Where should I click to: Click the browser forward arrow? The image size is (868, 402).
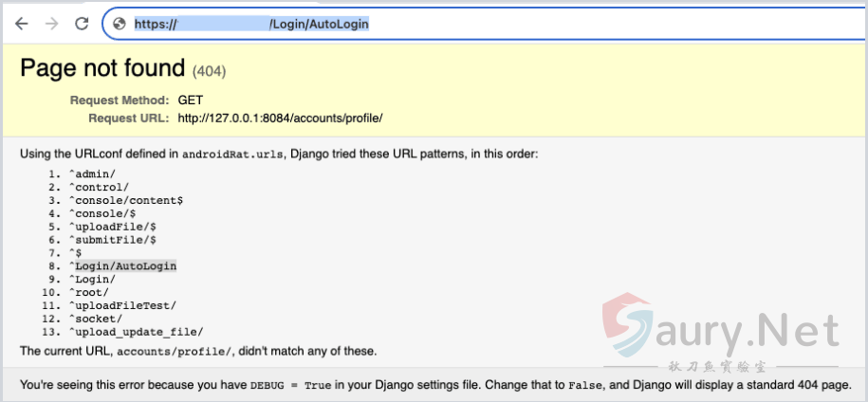51,24
